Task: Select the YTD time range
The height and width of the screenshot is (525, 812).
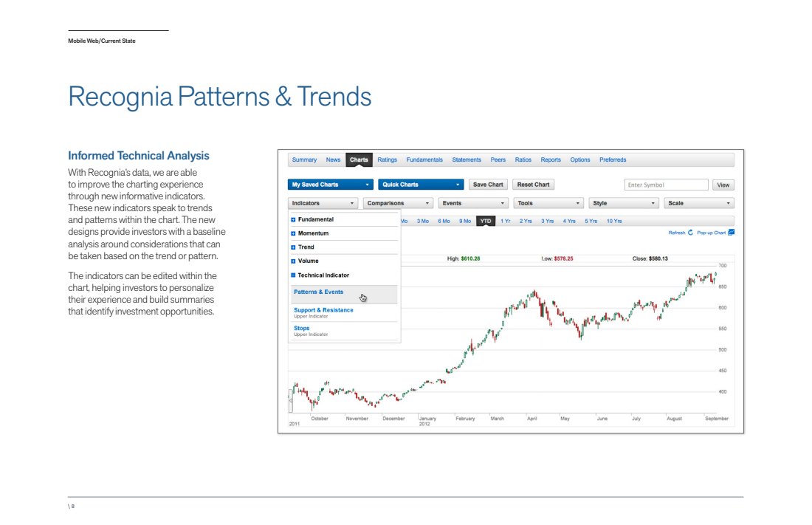Action: [x=485, y=222]
